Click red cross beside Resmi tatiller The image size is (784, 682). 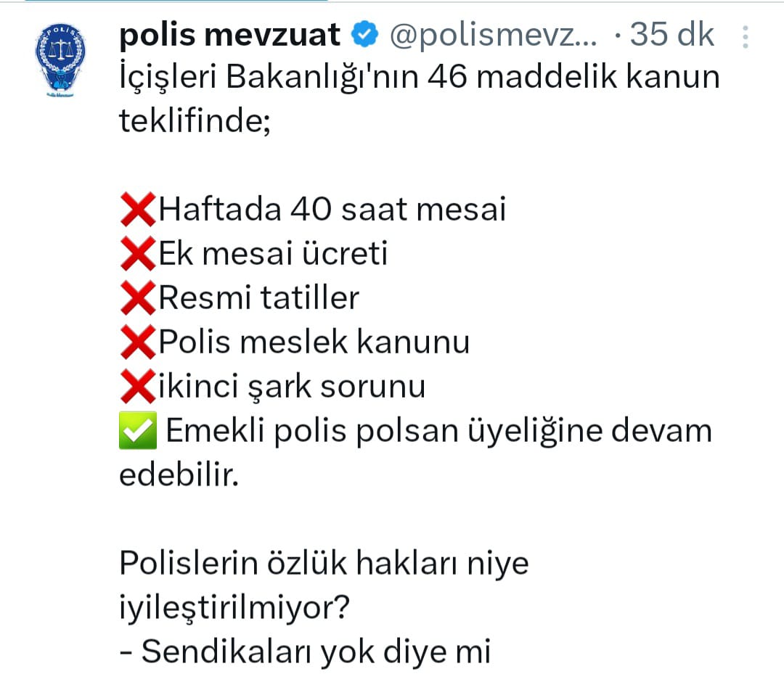[x=138, y=297]
